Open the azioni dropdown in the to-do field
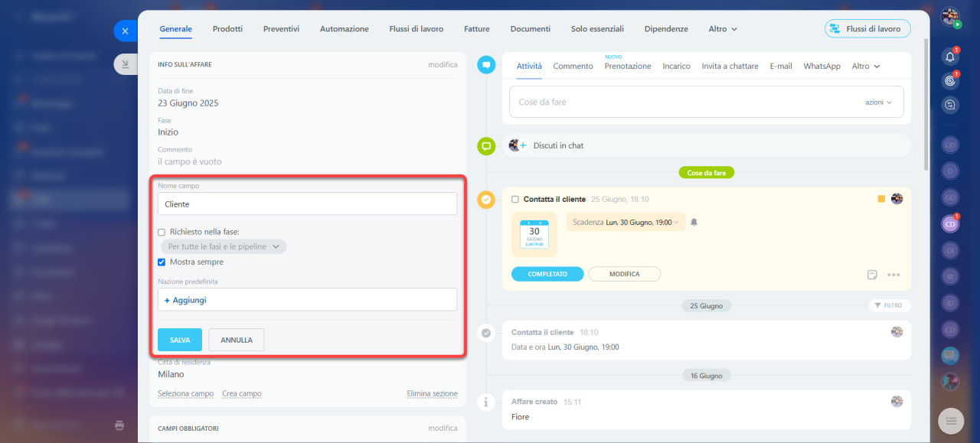Image resolution: width=980 pixels, height=443 pixels. click(879, 102)
